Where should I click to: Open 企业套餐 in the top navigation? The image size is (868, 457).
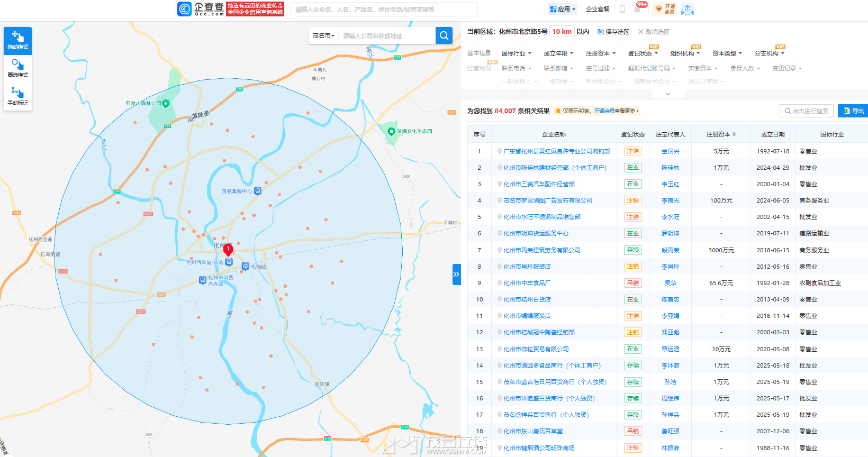(598, 9)
